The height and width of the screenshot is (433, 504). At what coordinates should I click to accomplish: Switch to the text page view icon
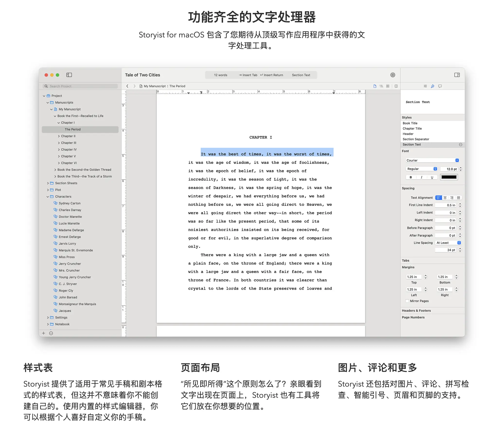[x=375, y=86]
